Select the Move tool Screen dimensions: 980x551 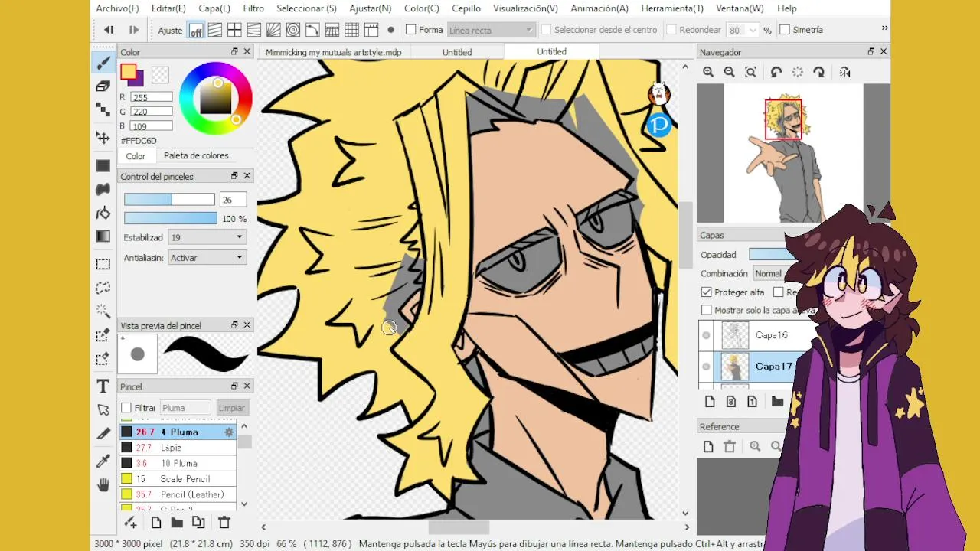pos(103,137)
